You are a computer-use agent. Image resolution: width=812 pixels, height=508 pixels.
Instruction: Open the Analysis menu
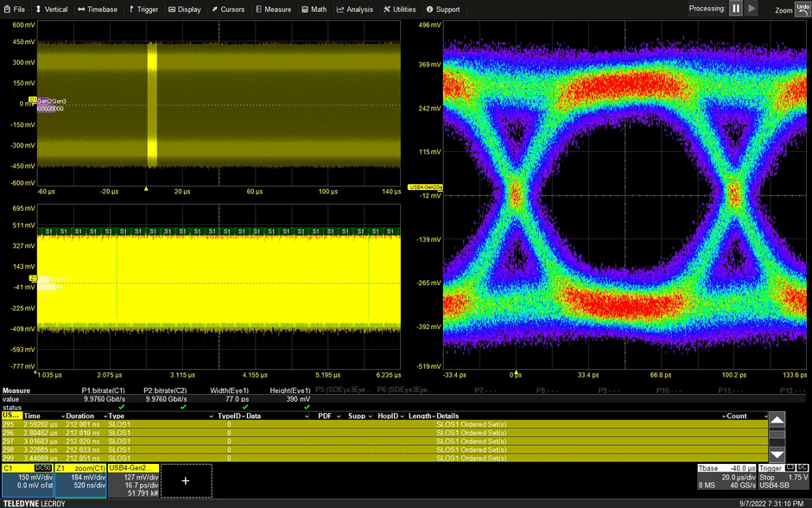355,10
